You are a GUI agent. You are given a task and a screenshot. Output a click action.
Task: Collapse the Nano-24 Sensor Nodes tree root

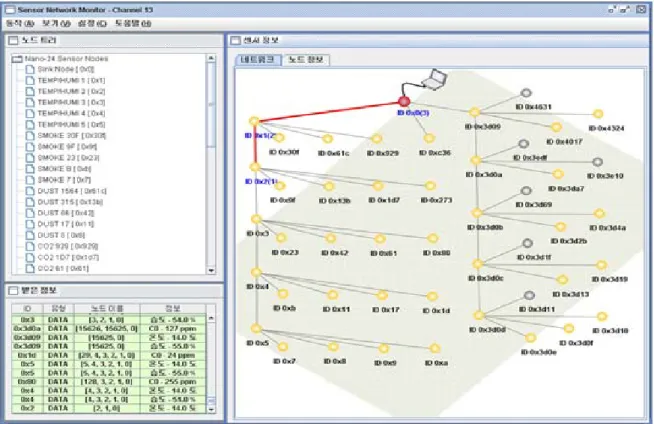tap(17, 59)
